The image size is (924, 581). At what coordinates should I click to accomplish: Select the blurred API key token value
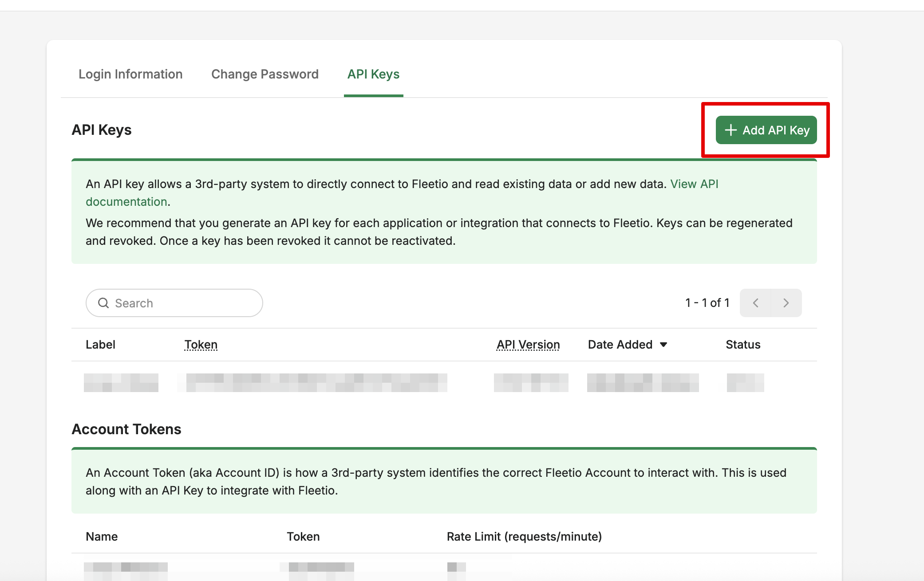(316, 382)
